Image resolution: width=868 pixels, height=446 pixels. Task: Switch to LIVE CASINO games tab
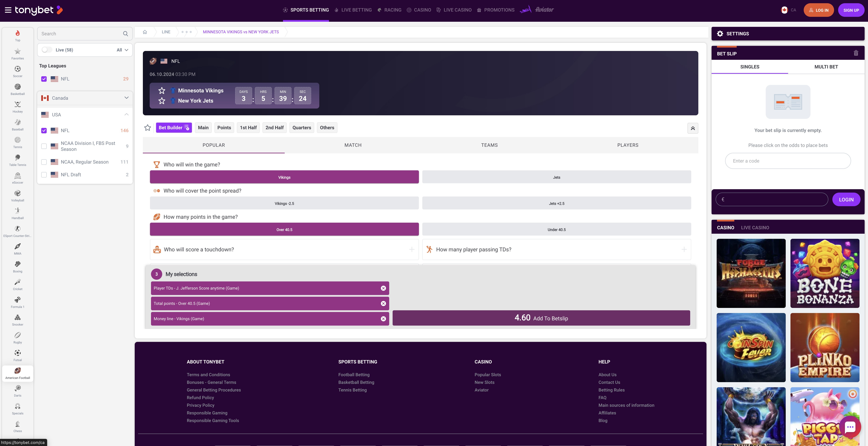(x=755, y=228)
